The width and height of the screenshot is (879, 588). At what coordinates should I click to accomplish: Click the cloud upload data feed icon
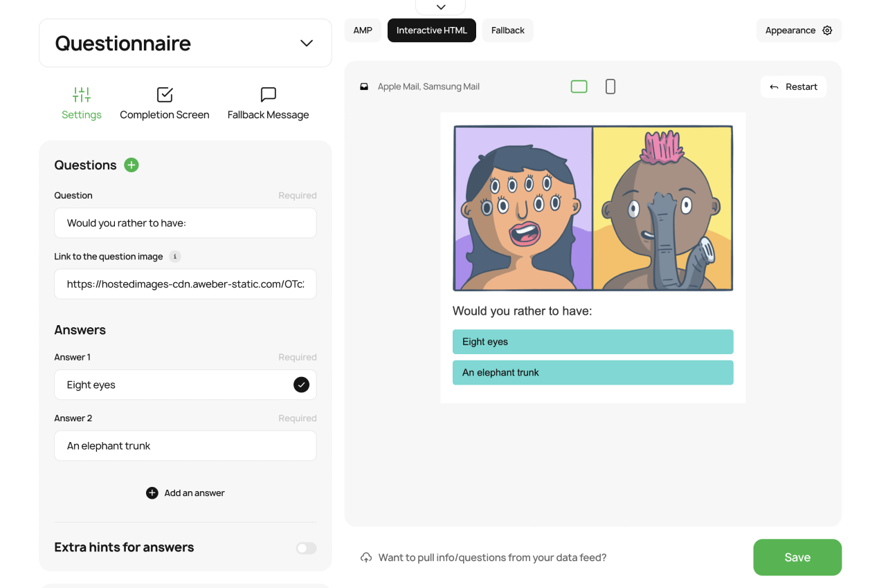point(366,558)
